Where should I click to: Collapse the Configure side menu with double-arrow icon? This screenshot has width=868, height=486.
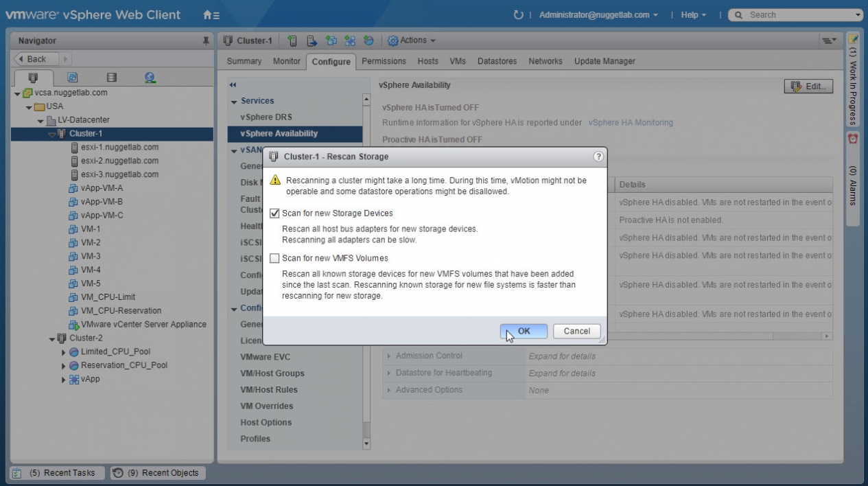232,84
